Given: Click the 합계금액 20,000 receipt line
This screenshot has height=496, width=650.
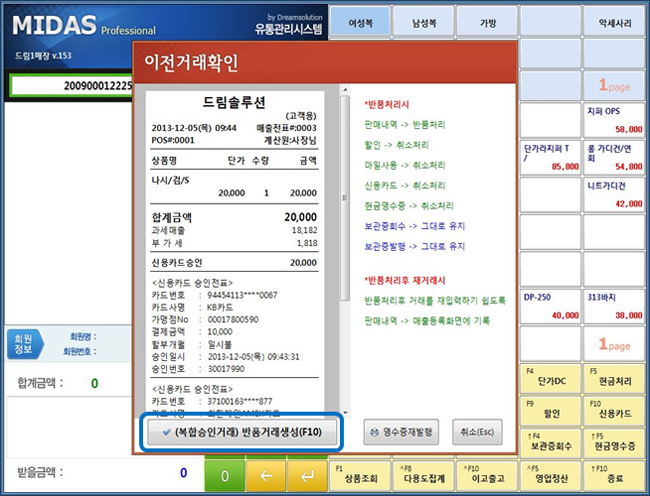Looking at the screenshot, I should (x=234, y=217).
